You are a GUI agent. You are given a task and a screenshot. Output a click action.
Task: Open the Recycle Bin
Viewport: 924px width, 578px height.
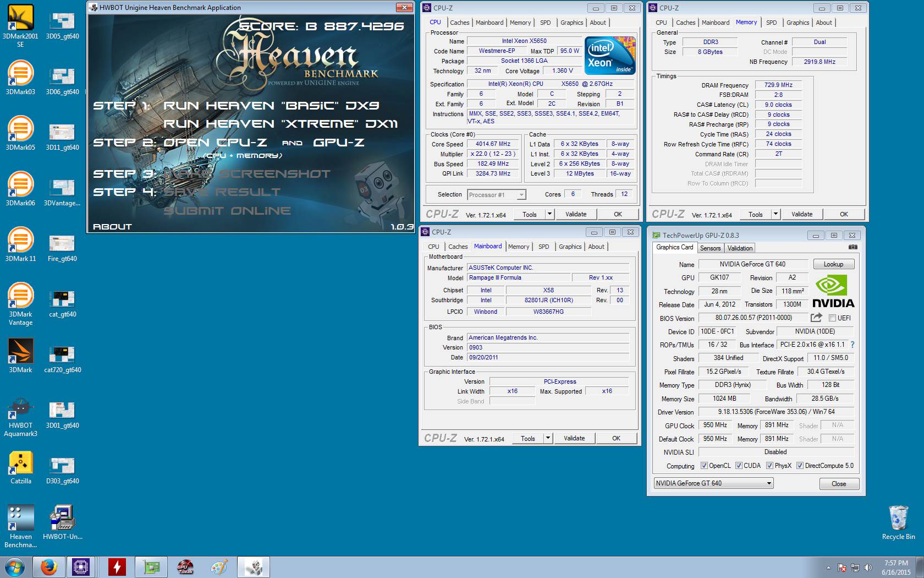898,522
